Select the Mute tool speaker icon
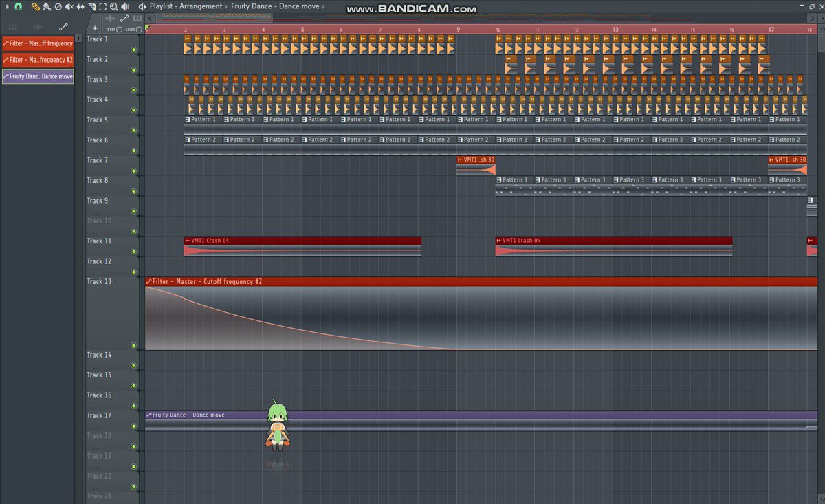The width and height of the screenshot is (825, 504). click(69, 7)
